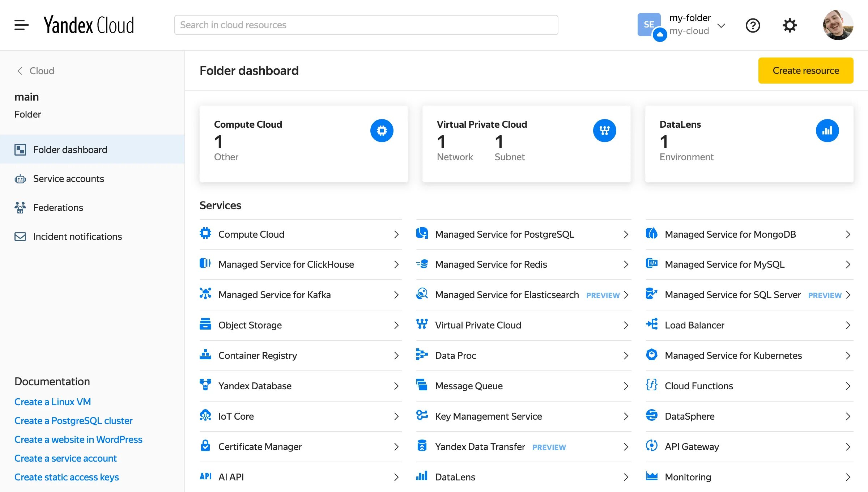Click the Create resource button
This screenshot has width=868, height=492.
tap(806, 70)
